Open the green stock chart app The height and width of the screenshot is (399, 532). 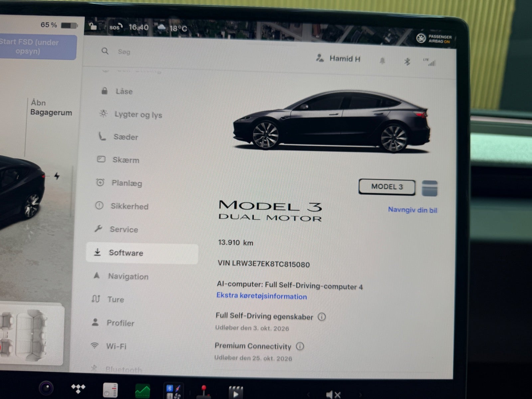(x=143, y=391)
